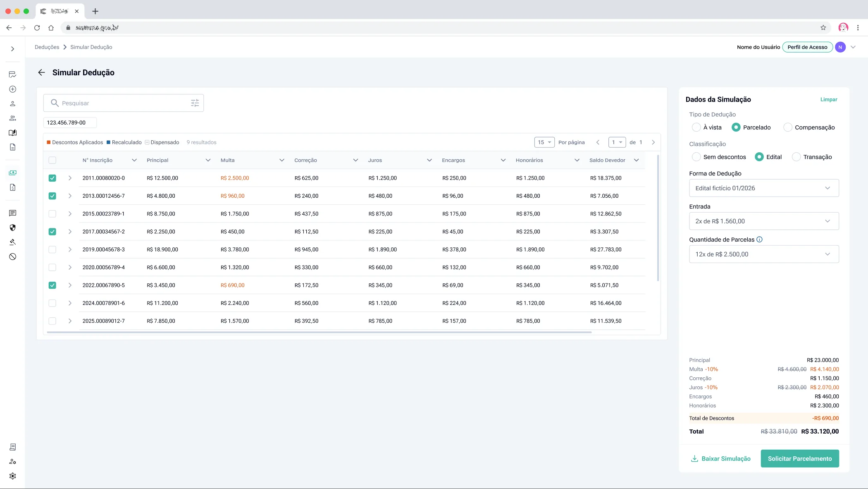Click the Limpar link
The height and width of the screenshot is (489, 868).
(829, 99)
